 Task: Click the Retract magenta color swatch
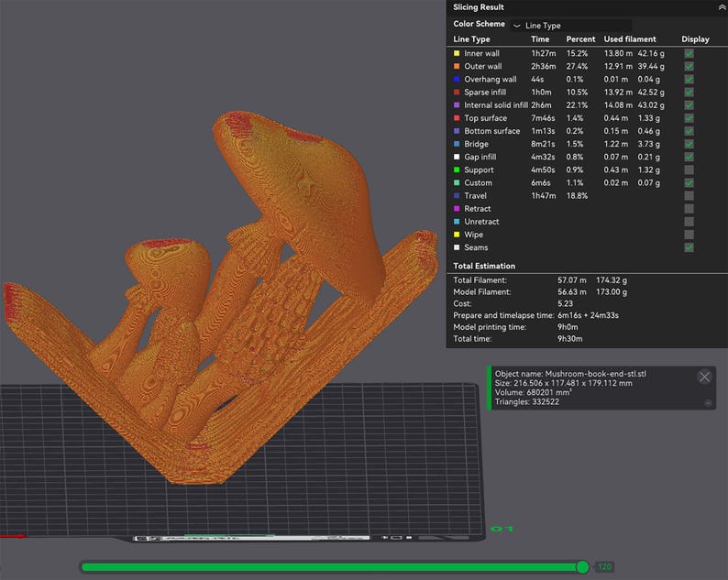coord(457,209)
